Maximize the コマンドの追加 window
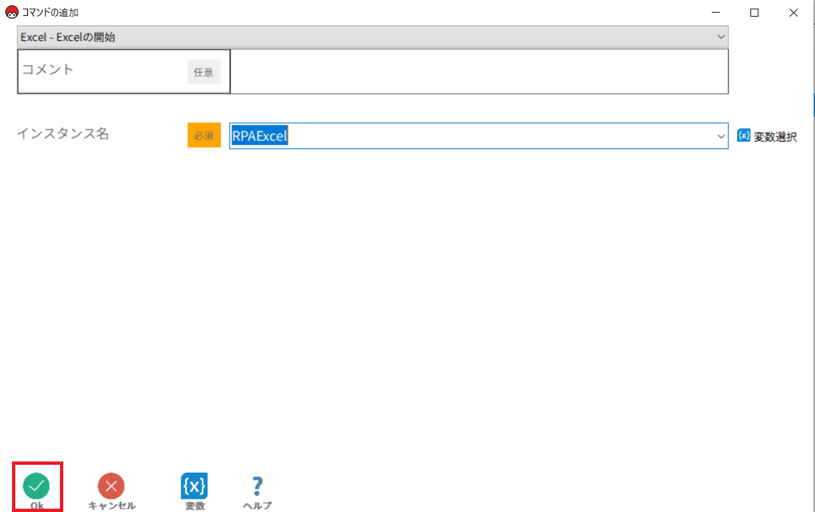Viewport: 815px width, 512px height. [x=754, y=12]
